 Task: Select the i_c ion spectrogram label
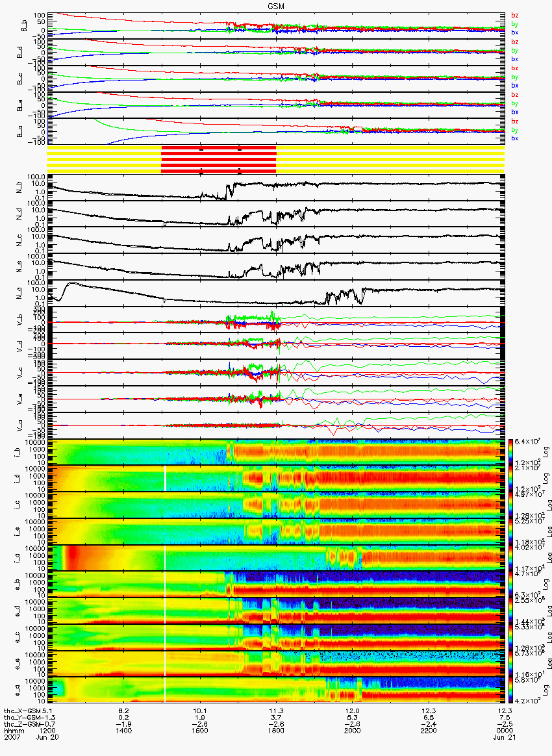coord(18,505)
